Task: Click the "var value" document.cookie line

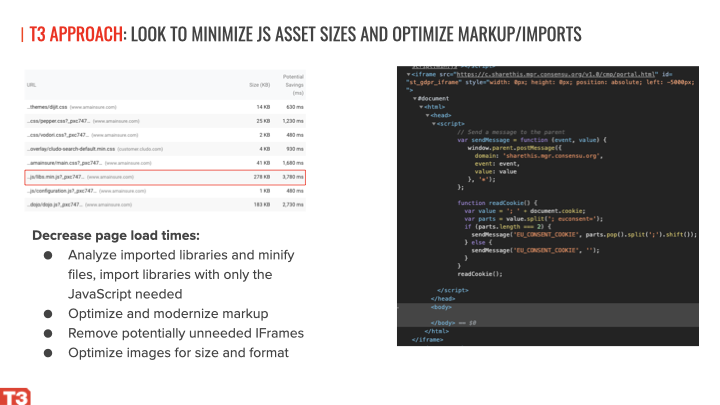Action: pyautogui.click(x=524, y=211)
